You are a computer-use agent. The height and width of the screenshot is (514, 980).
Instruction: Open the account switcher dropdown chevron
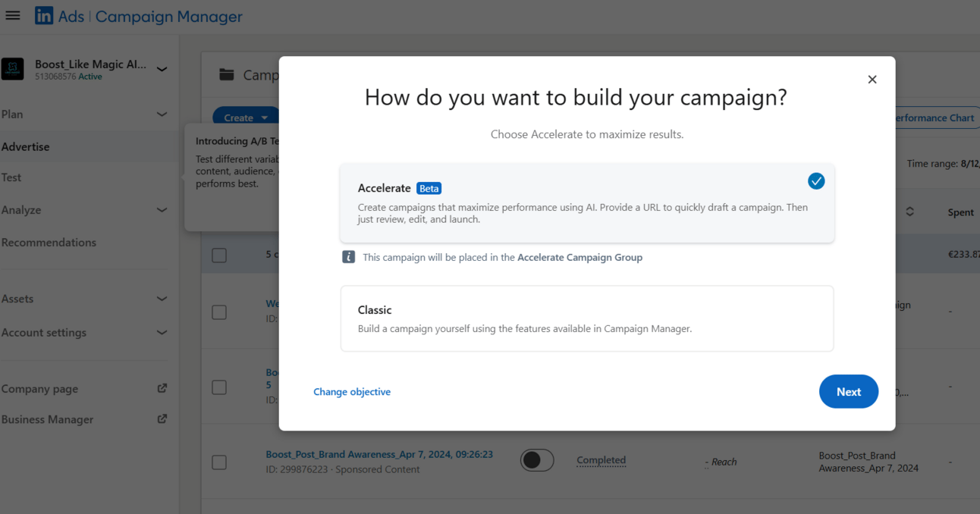[x=162, y=69]
